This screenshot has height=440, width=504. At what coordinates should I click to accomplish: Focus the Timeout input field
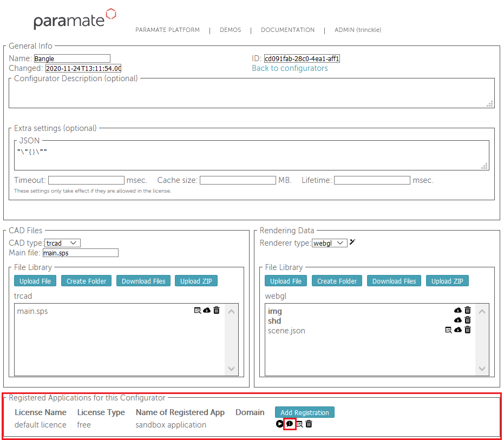pyautogui.click(x=86, y=180)
